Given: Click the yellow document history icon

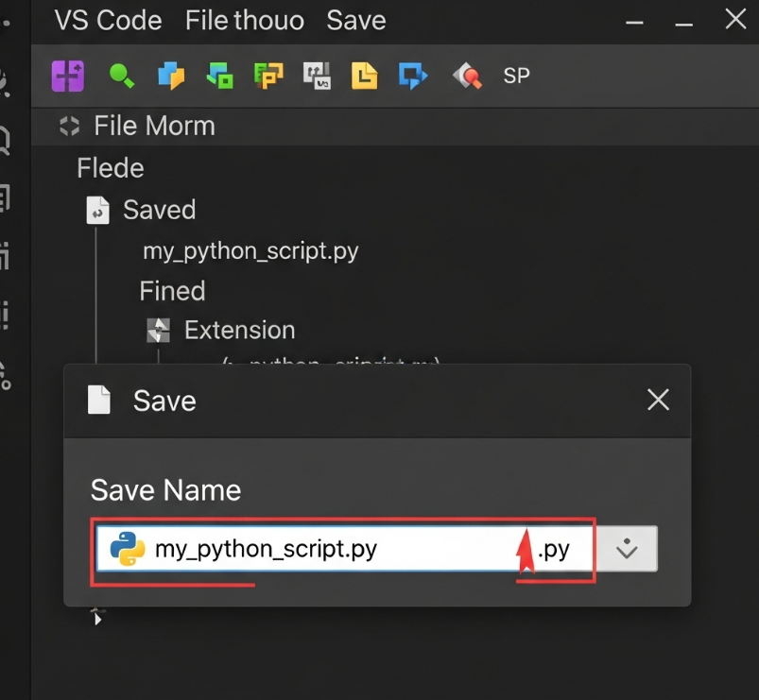Looking at the screenshot, I should pos(365,75).
